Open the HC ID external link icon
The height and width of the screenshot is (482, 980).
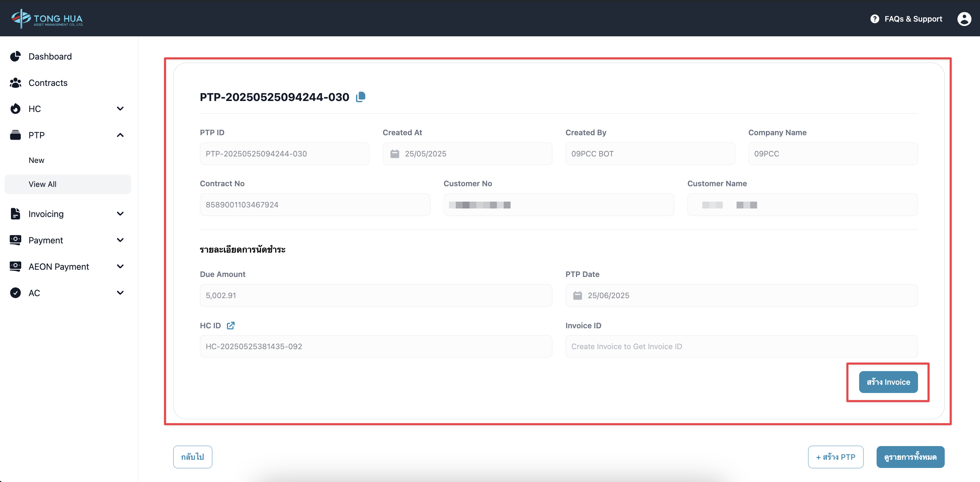click(230, 326)
